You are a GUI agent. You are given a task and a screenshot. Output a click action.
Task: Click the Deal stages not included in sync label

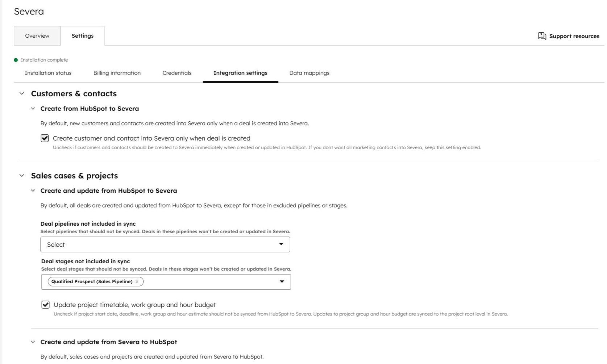[x=86, y=261]
